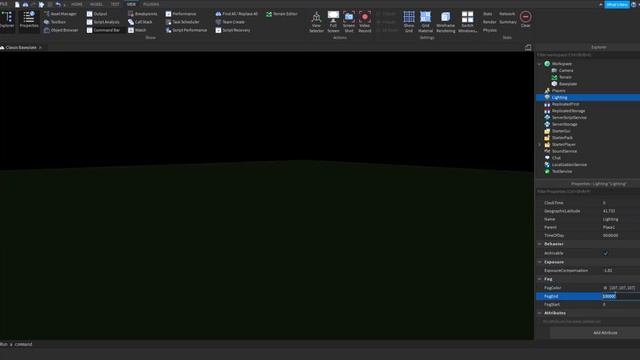The image size is (640, 360).
Task: Open Script Analysis window
Action: [x=103, y=22]
